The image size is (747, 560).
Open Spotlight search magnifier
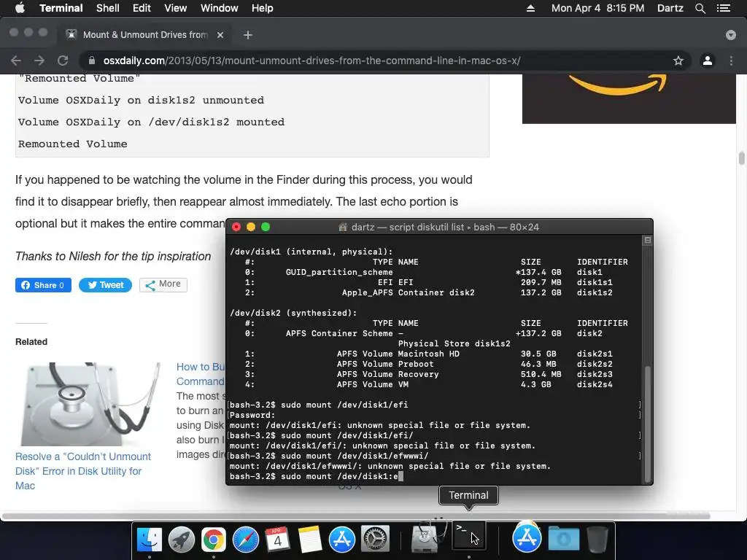700,8
